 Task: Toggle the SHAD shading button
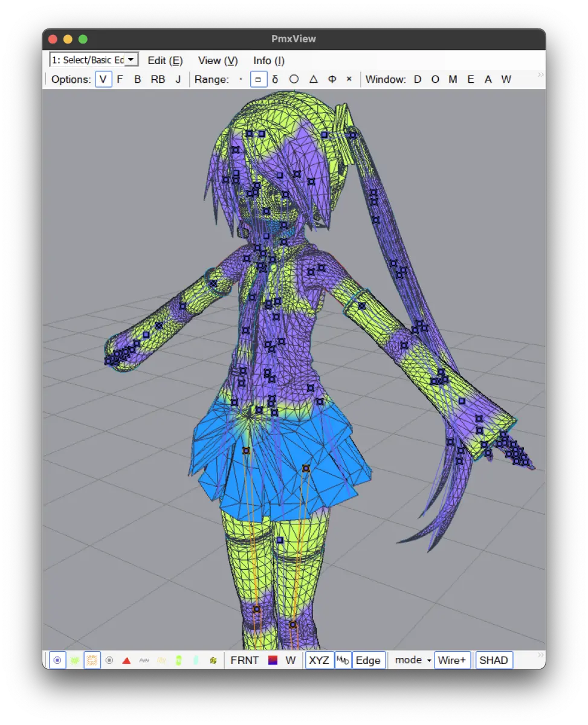(494, 660)
